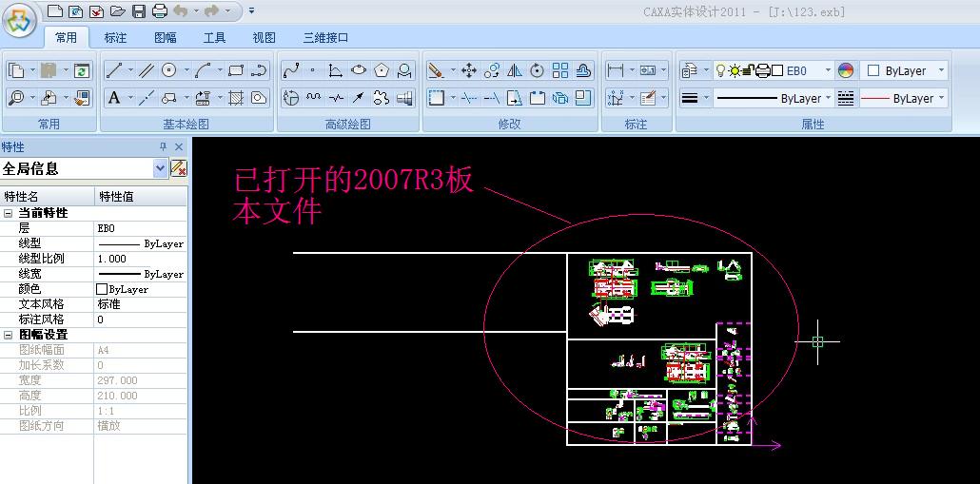Click the 特性名 column header

coord(47,197)
